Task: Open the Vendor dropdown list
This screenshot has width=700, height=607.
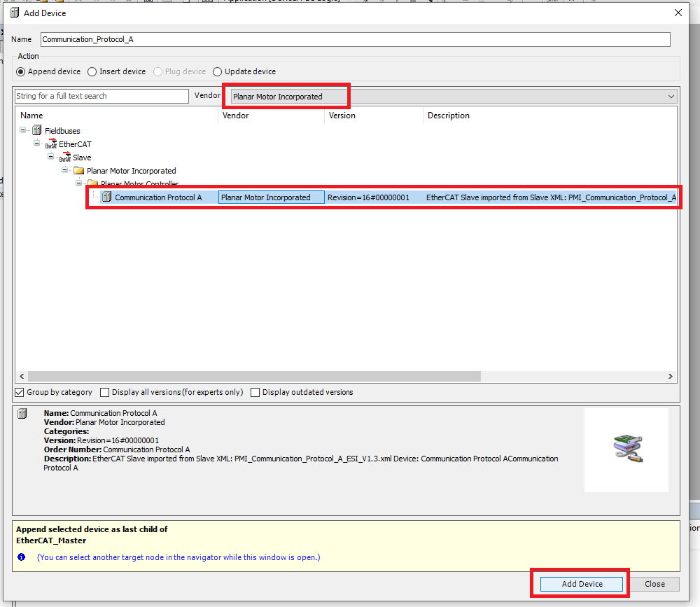Action: pyautogui.click(x=671, y=97)
